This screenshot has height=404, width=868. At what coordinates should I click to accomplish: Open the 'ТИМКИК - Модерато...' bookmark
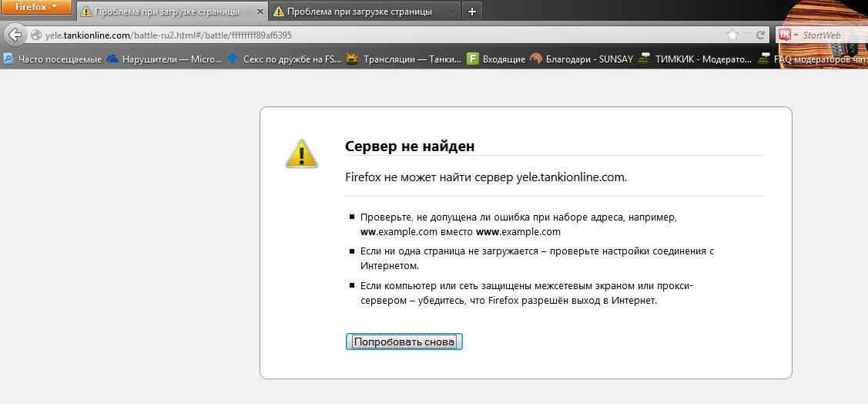[695, 59]
